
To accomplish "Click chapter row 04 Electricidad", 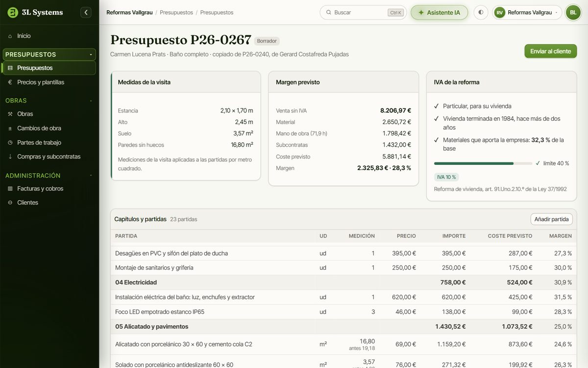I will coord(343,283).
